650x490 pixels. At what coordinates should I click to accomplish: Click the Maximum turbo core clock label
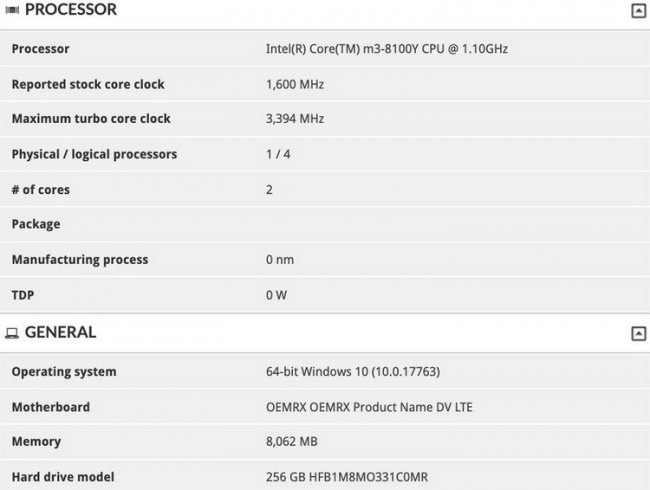[x=91, y=119]
